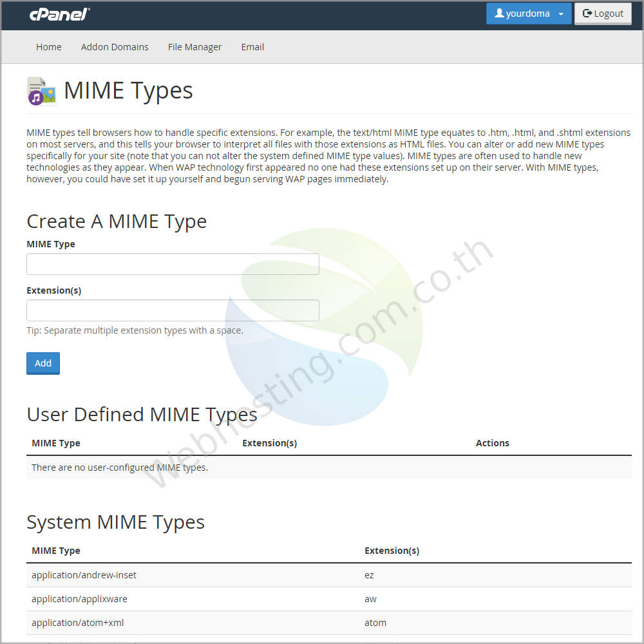Go to the Home navigation item
The image size is (644, 644).
49,46
